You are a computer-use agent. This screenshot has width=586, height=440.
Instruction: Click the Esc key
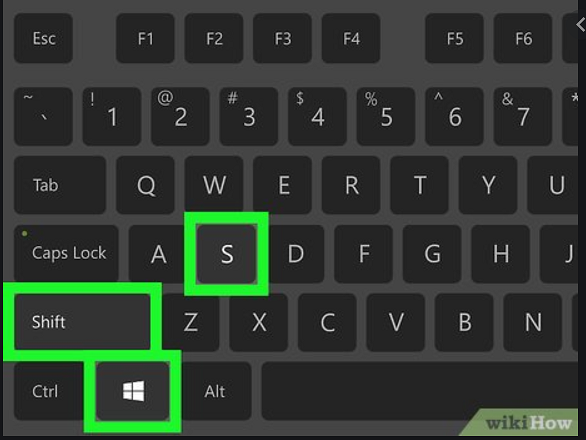[x=43, y=38]
